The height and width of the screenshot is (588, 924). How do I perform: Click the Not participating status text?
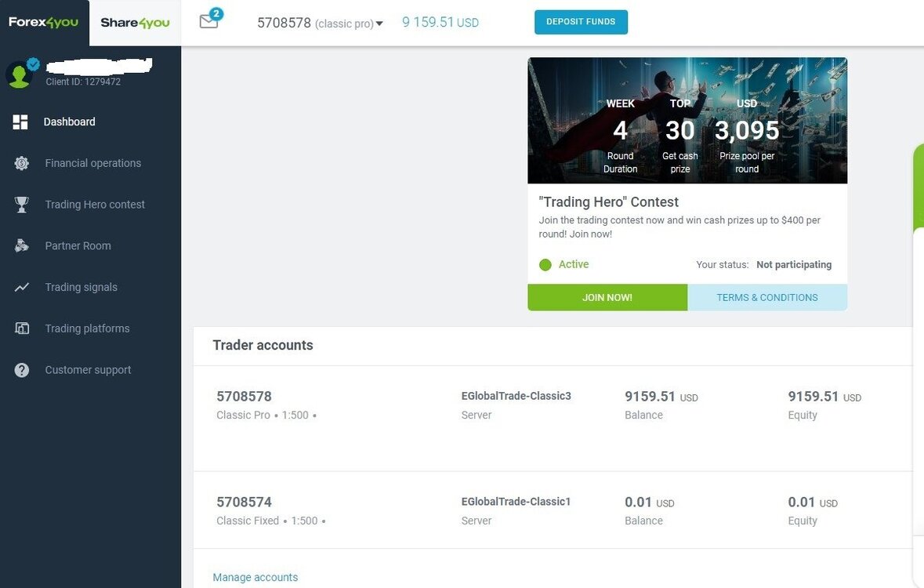tap(794, 265)
